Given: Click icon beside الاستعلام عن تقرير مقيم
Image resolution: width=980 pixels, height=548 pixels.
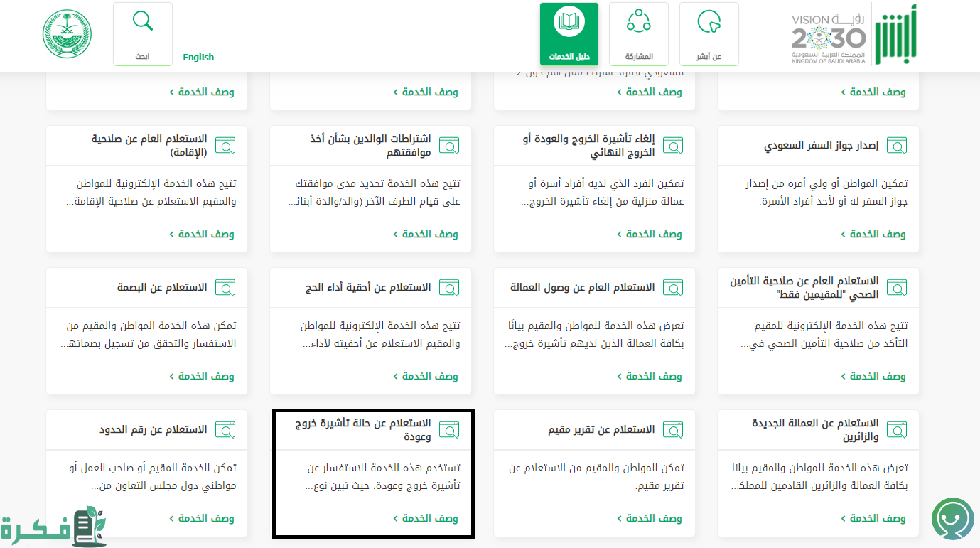Looking at the screenshot, I should coord(673,430).
